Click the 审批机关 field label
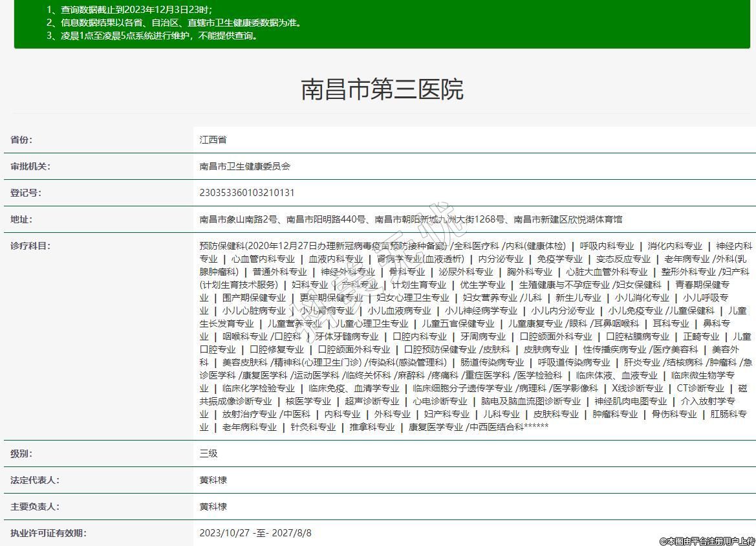 [30, 166]
